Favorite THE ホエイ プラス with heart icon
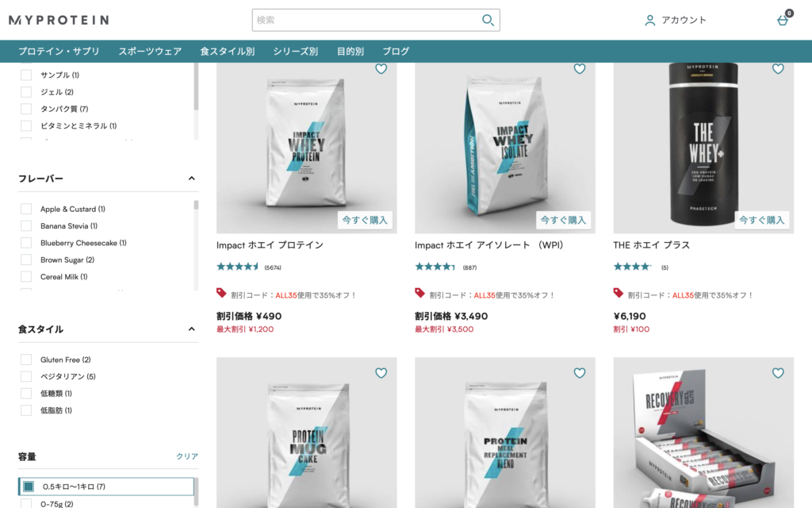 (778, 68)
